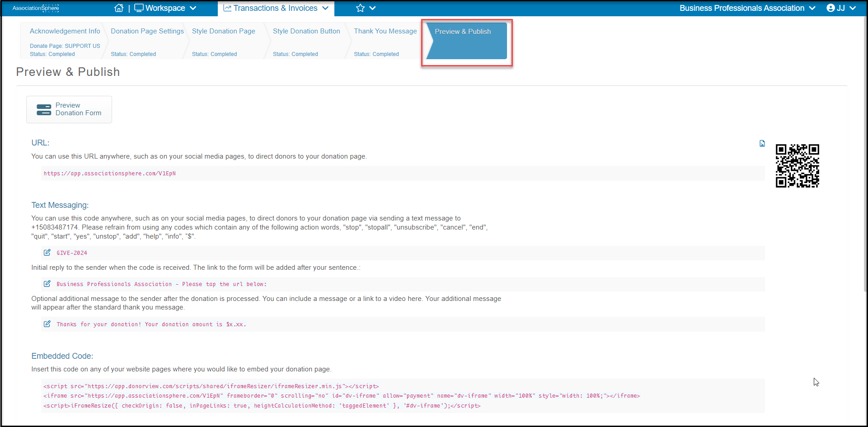
Task: Select the Preview & Publish step
Action: click(x=466, y=41)
